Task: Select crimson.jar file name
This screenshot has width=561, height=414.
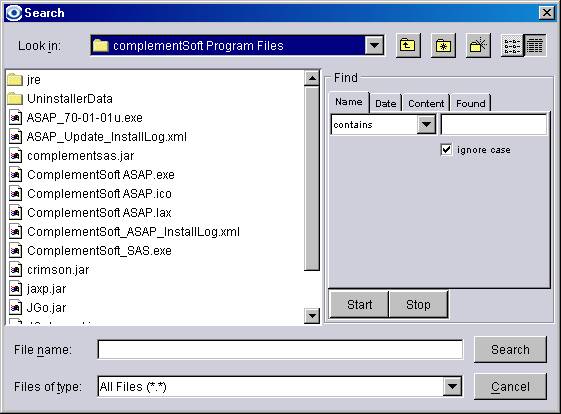Action: click(58, 269)
